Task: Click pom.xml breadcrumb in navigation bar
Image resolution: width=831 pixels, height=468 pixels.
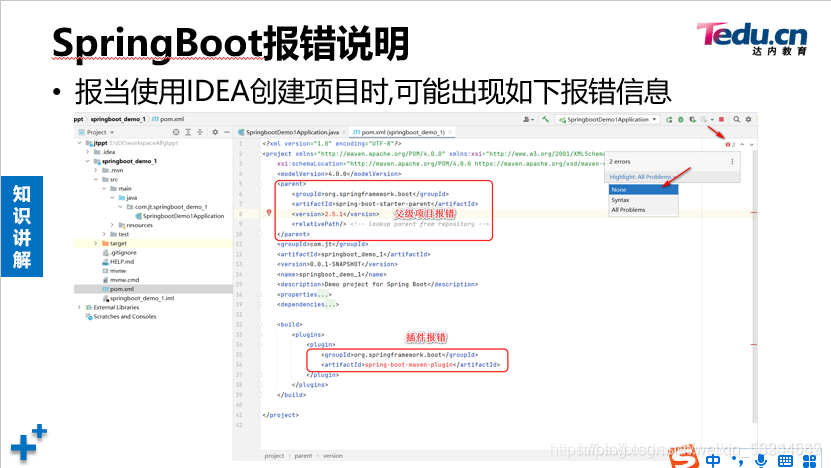Action: click(169, 119)
